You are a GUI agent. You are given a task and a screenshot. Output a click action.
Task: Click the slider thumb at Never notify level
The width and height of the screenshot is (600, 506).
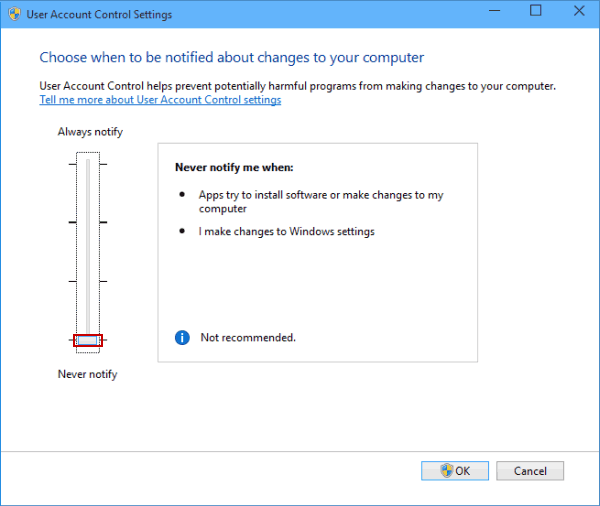(88, 340)
